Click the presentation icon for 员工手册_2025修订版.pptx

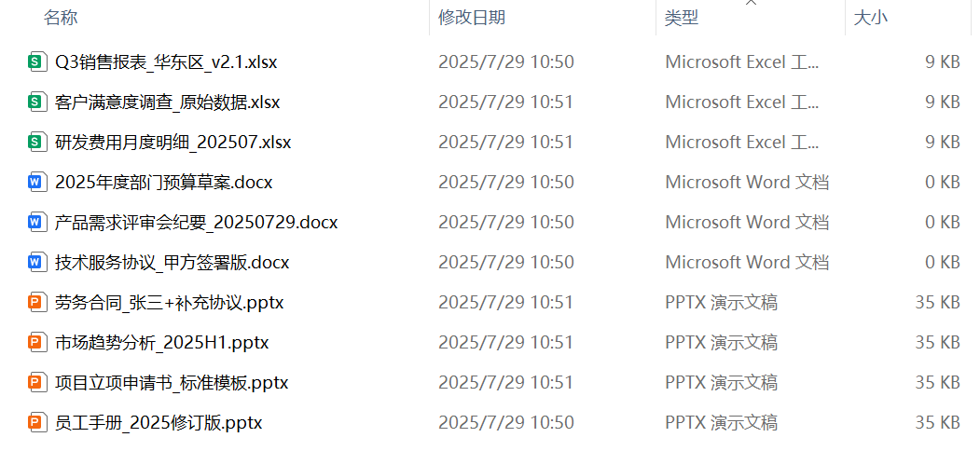tap(36, 423)
